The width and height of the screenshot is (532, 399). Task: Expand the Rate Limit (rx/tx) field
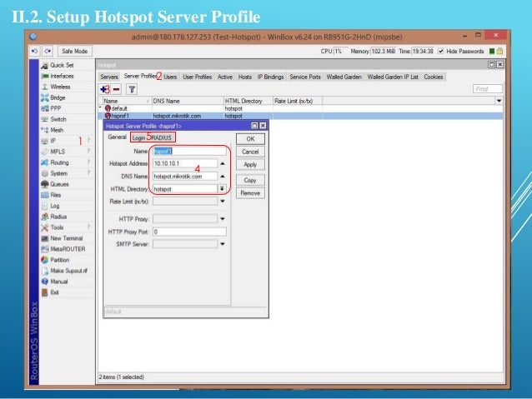(x=223, y=202)
